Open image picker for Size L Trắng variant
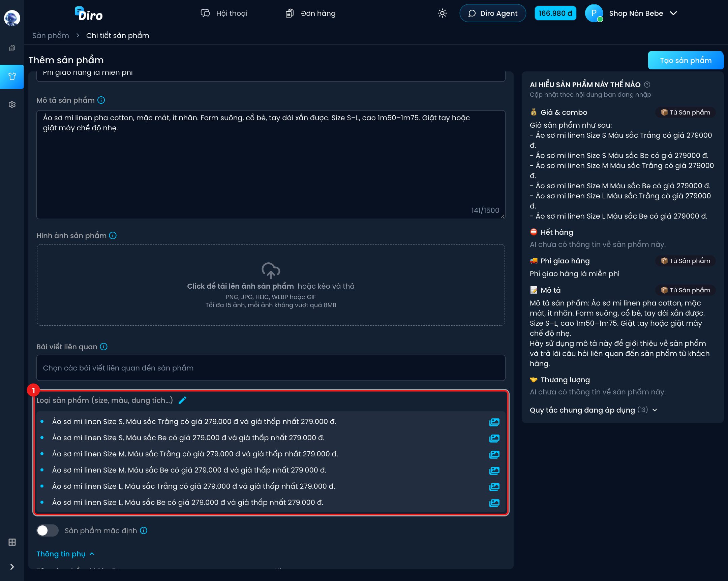 click(x=494, y=487)
